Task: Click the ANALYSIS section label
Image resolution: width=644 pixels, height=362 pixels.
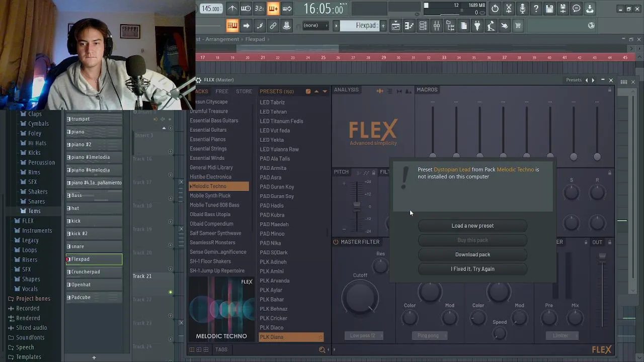Action: point(346,90)
